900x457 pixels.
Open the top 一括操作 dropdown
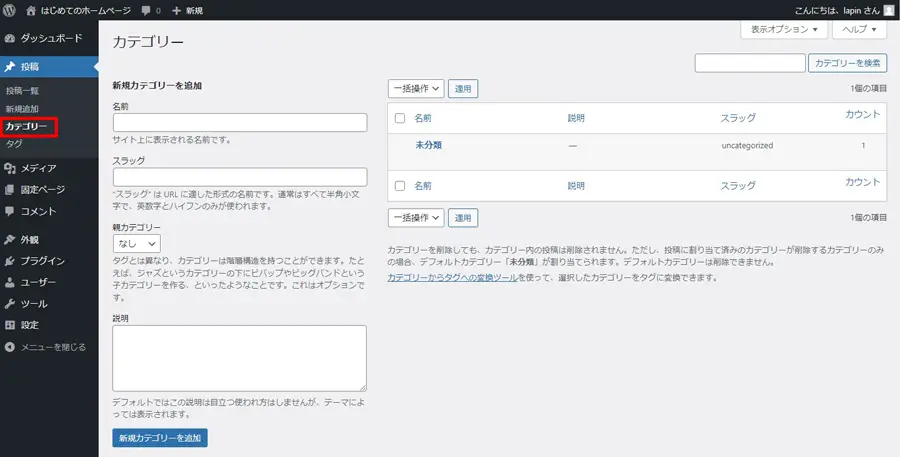pos(416,89)
